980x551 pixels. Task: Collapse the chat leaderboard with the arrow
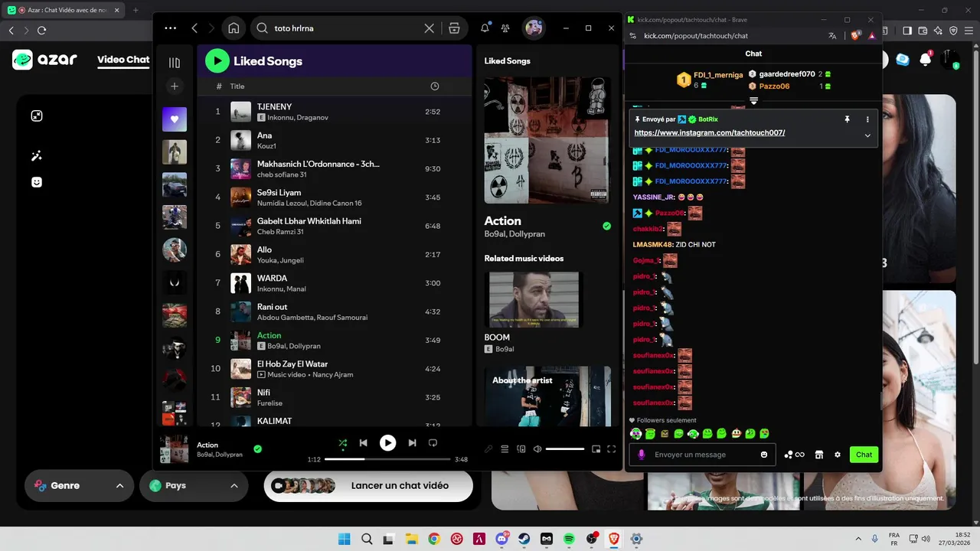click(753, 101)
